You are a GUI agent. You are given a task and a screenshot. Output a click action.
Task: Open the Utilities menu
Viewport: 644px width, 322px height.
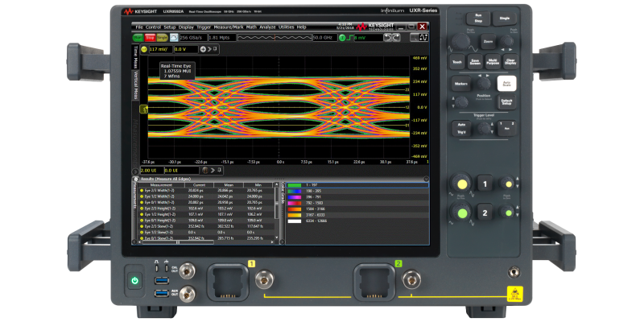[x=287, y=27]
